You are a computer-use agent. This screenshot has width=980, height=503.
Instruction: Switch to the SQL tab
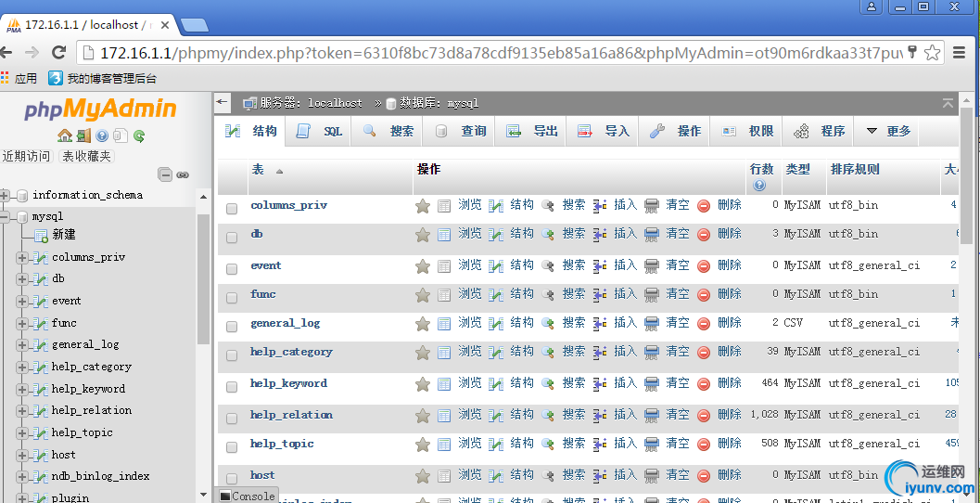pos(319,132)
